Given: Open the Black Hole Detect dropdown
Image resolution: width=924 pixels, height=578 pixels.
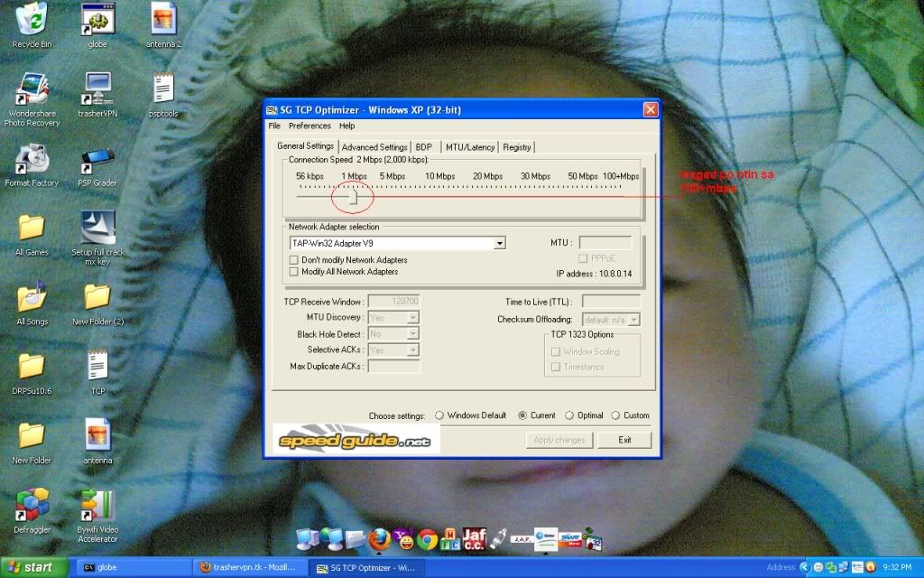Looking at the screenshot, I should point(413,334).
